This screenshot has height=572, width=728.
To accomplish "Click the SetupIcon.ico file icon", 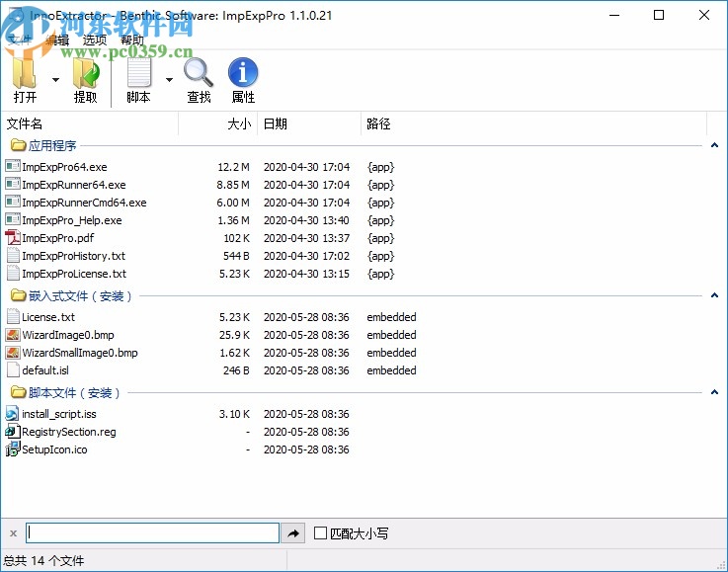I will point(13,449).
